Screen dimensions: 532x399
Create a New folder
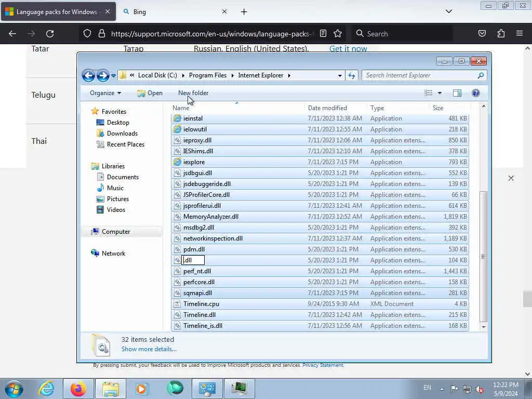click(x=193, y=93)
